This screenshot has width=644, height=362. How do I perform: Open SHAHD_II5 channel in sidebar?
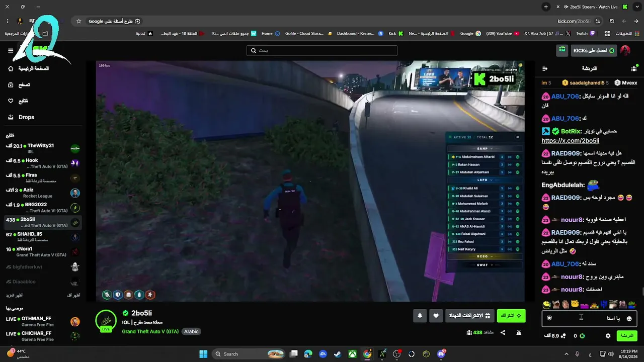tap(43, 237)
